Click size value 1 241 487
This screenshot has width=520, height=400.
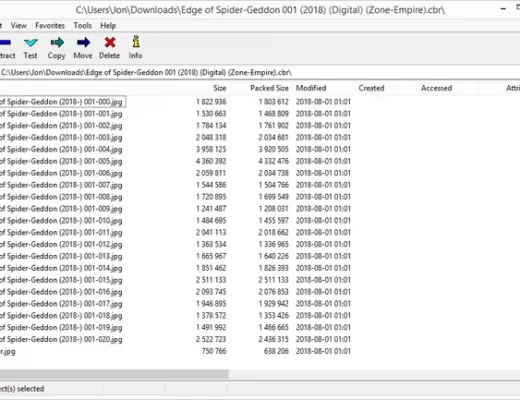click(x=211, y=209)
